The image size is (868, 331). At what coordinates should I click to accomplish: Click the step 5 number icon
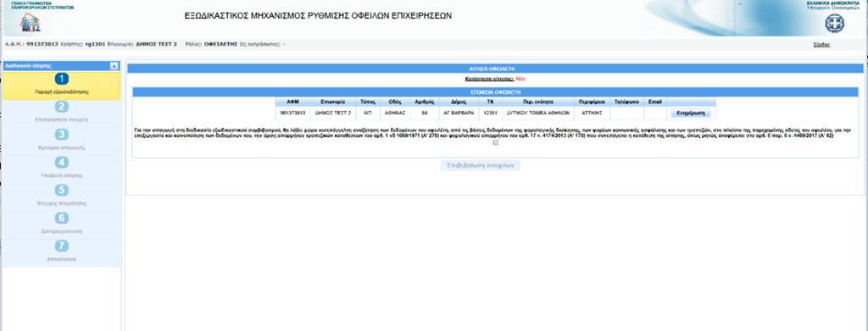pos(62,190)
